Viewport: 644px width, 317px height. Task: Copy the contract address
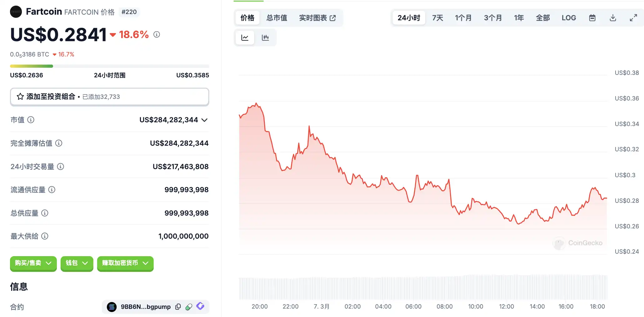pos(178,307)
